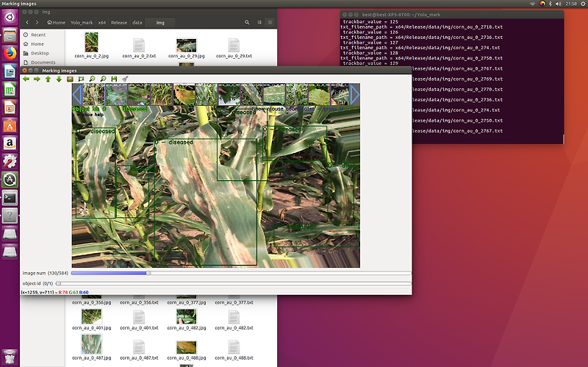Pan image up with the green up arrow
The image size is (588, 367).
(x=48, y=79)
